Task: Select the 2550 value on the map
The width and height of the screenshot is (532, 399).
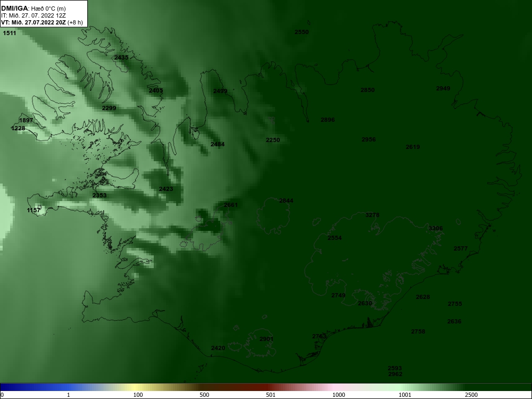Action: point(302,32)
